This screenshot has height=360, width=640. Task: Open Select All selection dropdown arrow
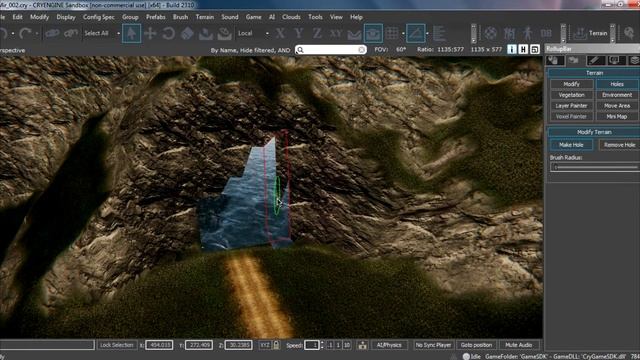118,33
